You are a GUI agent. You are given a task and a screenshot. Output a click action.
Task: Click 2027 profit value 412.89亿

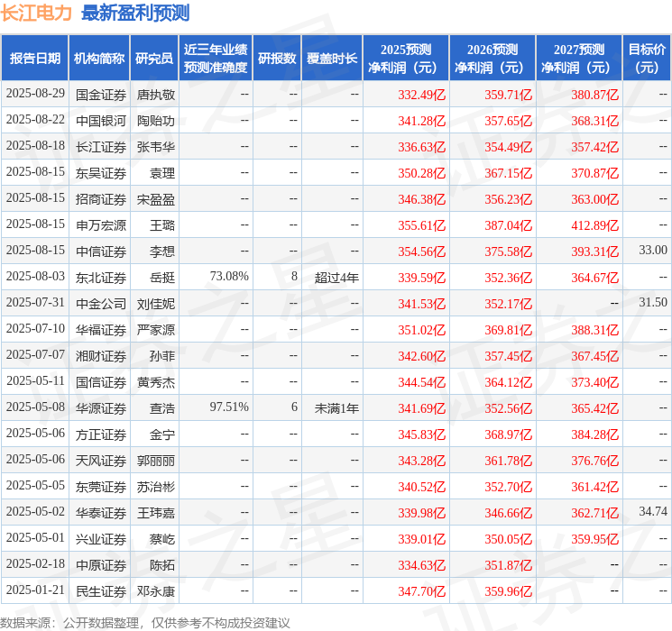pyautogui.click(x=594, y=225)
